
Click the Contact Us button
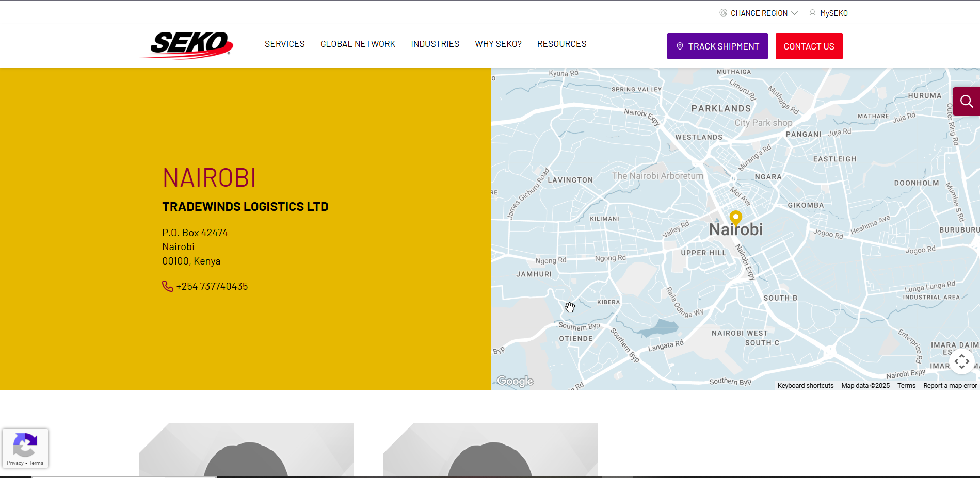tap(809, 46)
